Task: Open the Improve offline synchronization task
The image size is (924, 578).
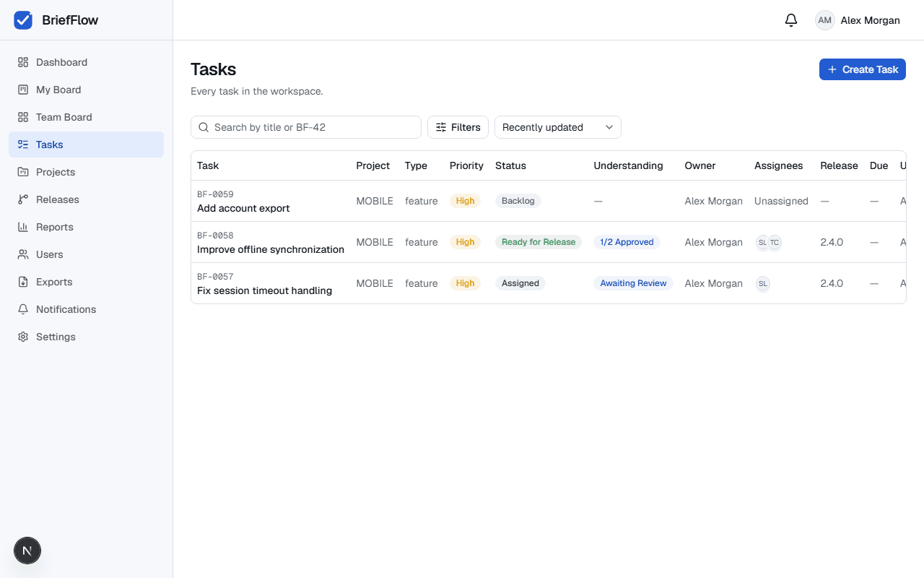Action: 271,249
